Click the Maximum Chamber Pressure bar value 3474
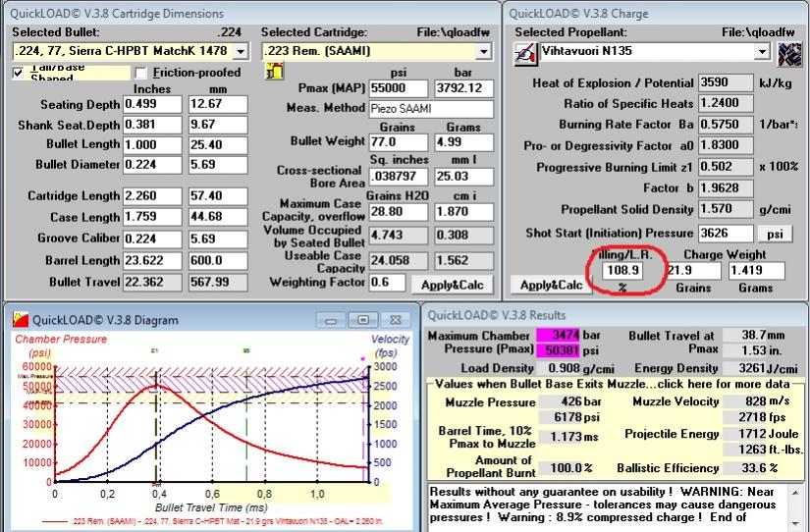 pos(559,336)
